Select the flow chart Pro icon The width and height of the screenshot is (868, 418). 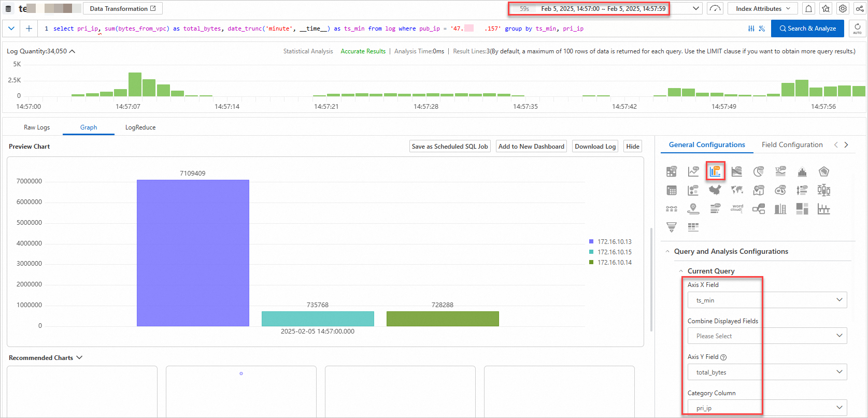click(737, 171)
